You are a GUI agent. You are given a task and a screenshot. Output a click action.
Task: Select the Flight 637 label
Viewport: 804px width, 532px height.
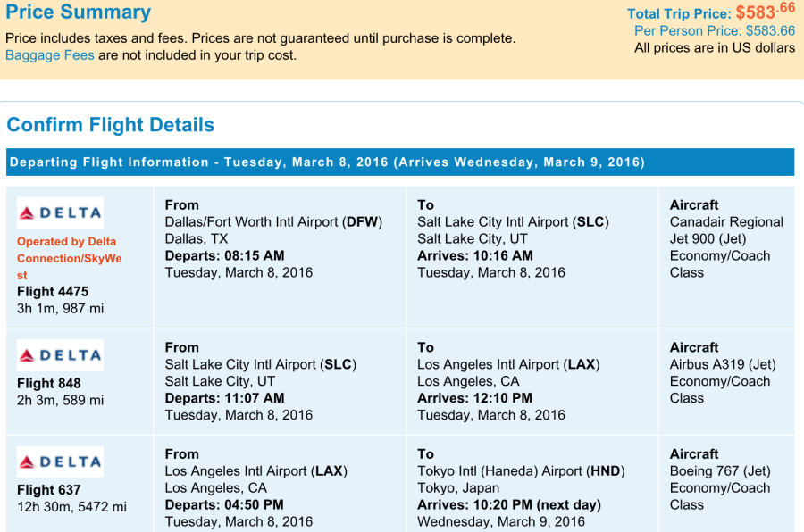tap(49, 490)
